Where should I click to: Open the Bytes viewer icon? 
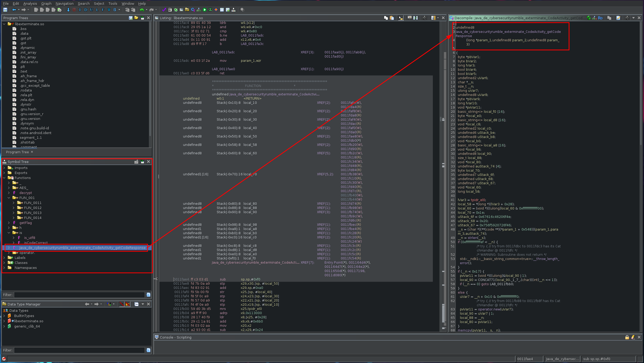[x=170, y=10]
